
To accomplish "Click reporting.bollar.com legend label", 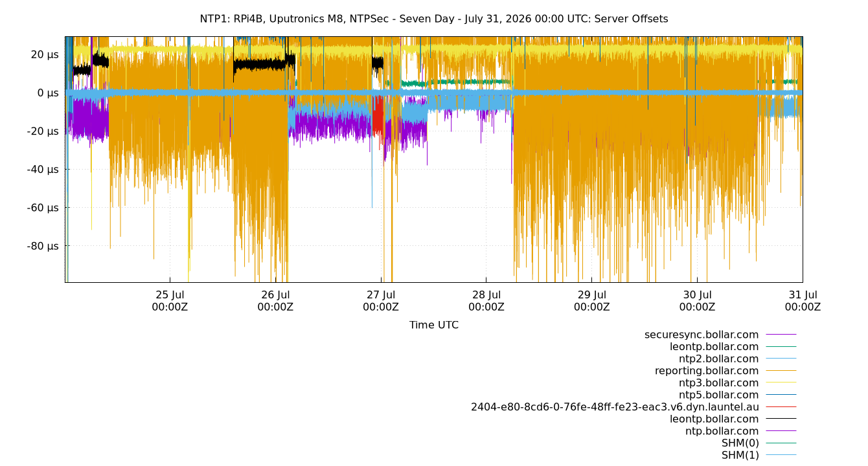I will 707,371.
